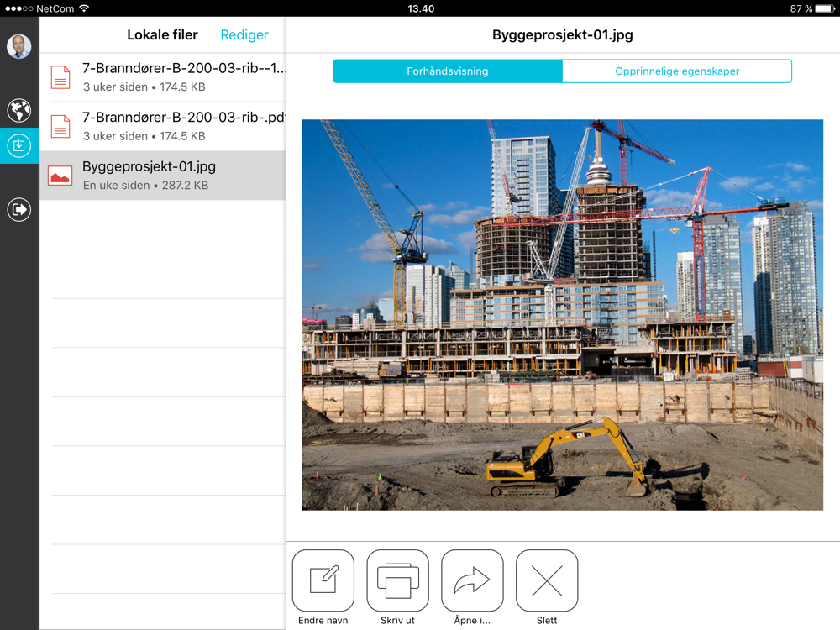Click the construction site preview image
This screenshot has height=630, width=840.
click(x=563, y=315)
